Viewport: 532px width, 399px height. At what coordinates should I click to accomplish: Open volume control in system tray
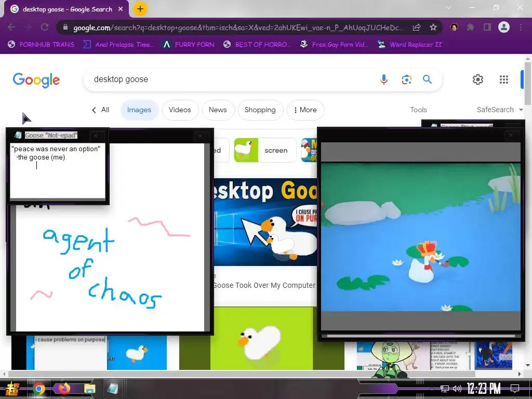coord(457,389)
